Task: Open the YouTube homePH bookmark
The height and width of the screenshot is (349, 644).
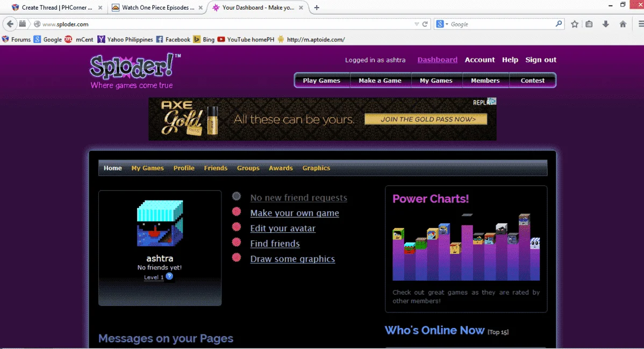Action: pos(246,39)
